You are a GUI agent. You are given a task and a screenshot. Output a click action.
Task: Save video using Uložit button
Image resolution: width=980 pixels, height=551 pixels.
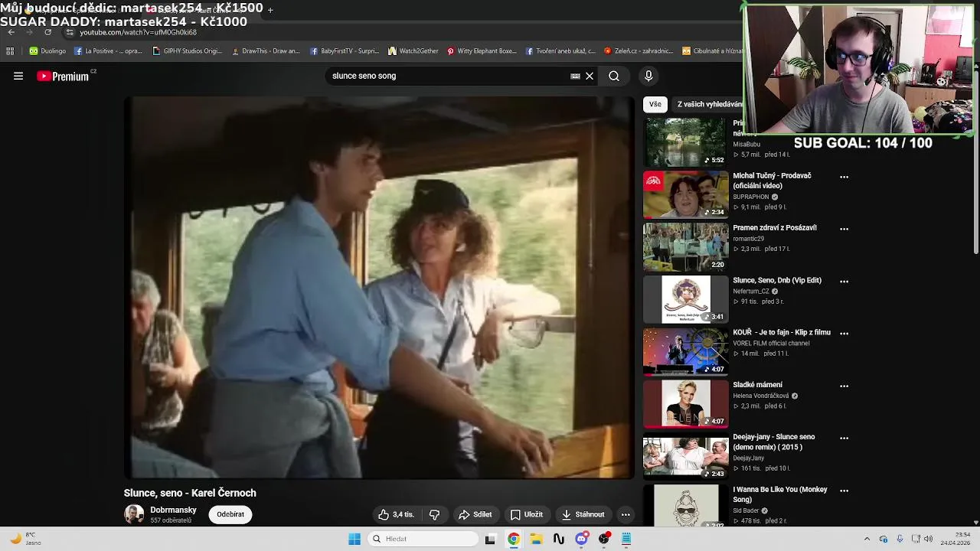click(527, 514)
